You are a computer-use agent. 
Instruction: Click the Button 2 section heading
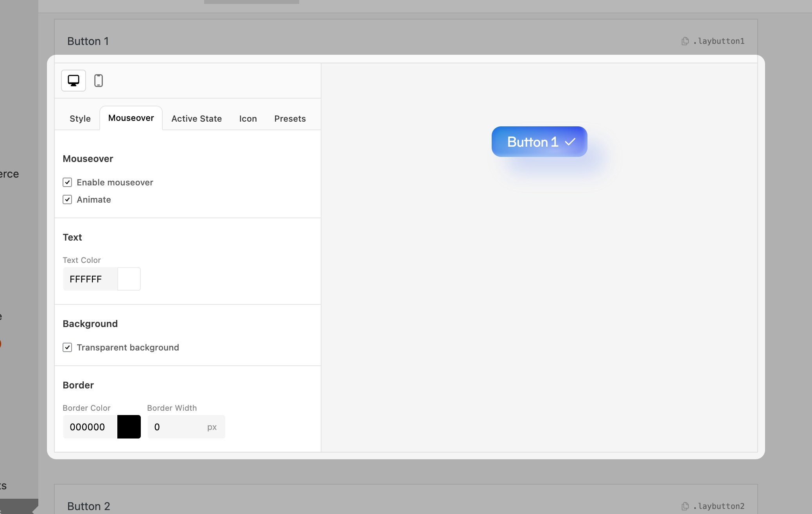pyautogui.click(x=89, y=506)
